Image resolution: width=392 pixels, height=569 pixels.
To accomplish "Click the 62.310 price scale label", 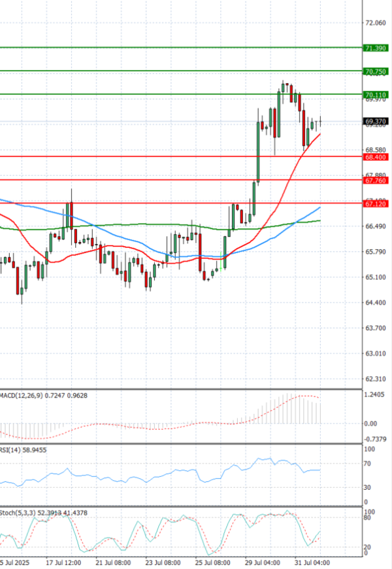I will [375, 379].
